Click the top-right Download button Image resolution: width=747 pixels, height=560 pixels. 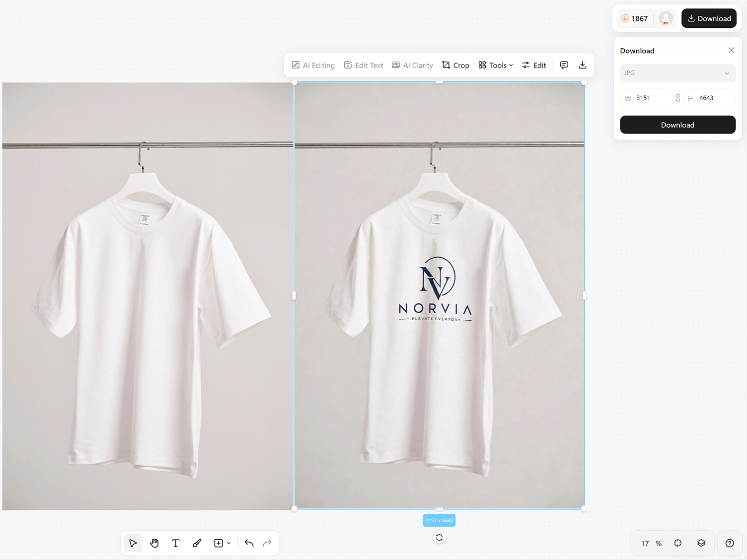pos(709,18)
